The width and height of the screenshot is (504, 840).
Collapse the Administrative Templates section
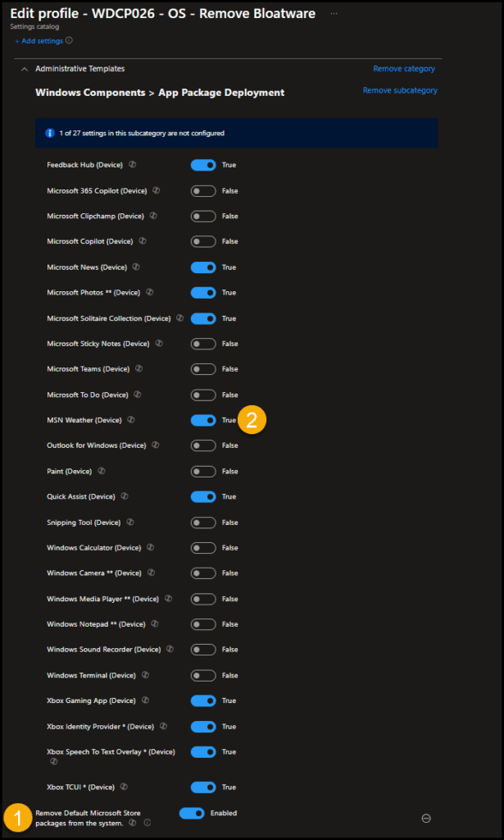pos(24,69)
